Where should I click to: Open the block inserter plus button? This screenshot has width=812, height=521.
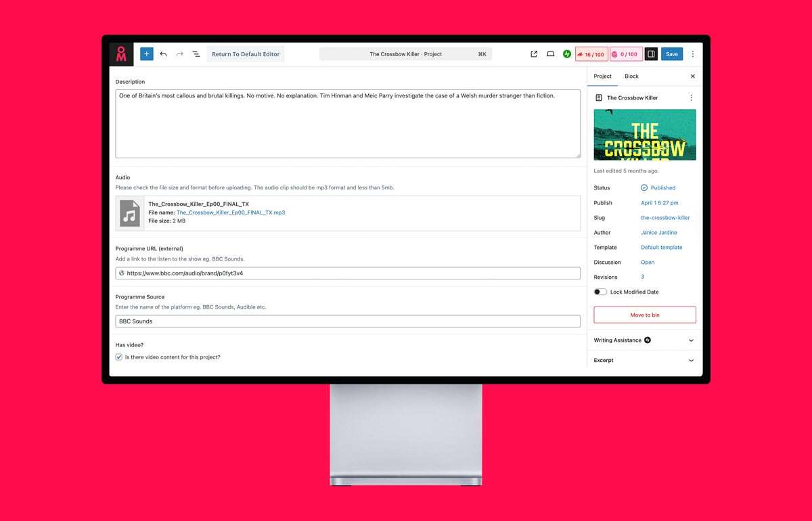[147, 54]
